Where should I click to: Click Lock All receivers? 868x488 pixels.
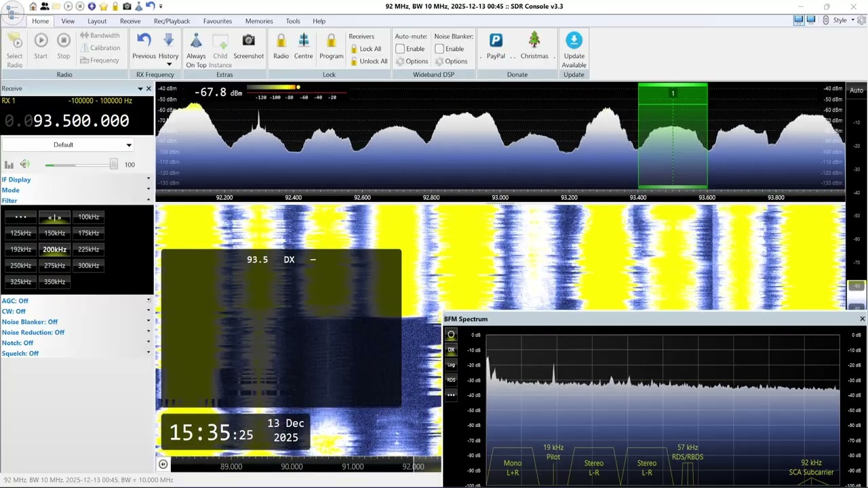pyautogui.click(x=366, y=49)
